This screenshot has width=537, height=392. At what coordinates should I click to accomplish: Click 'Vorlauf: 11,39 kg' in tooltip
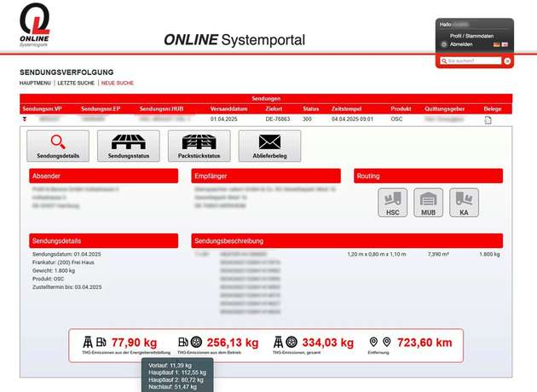[x=170, y=366]
